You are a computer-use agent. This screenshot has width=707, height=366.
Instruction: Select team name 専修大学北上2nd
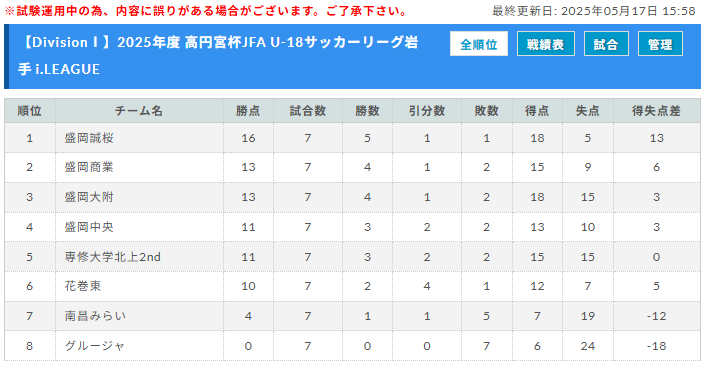pos(113,257)
